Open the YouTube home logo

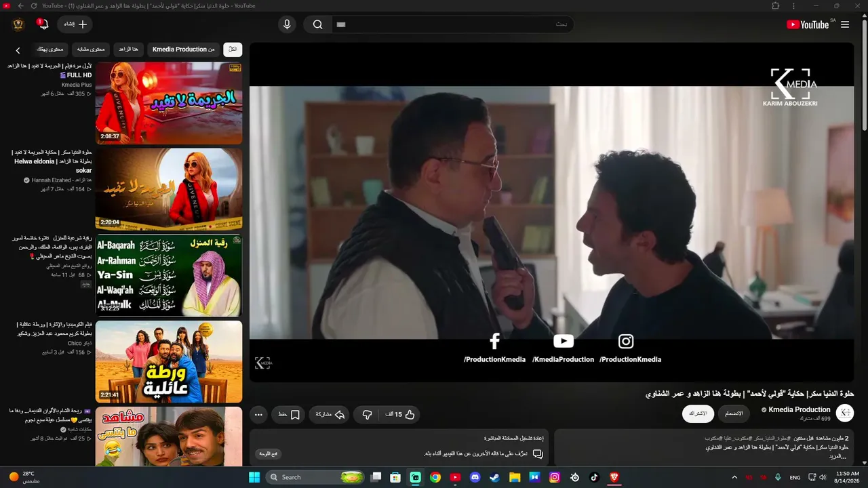click(x=807, y=24)
